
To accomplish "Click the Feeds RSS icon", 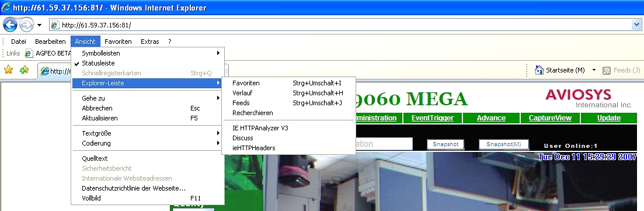I will (606, 71).
